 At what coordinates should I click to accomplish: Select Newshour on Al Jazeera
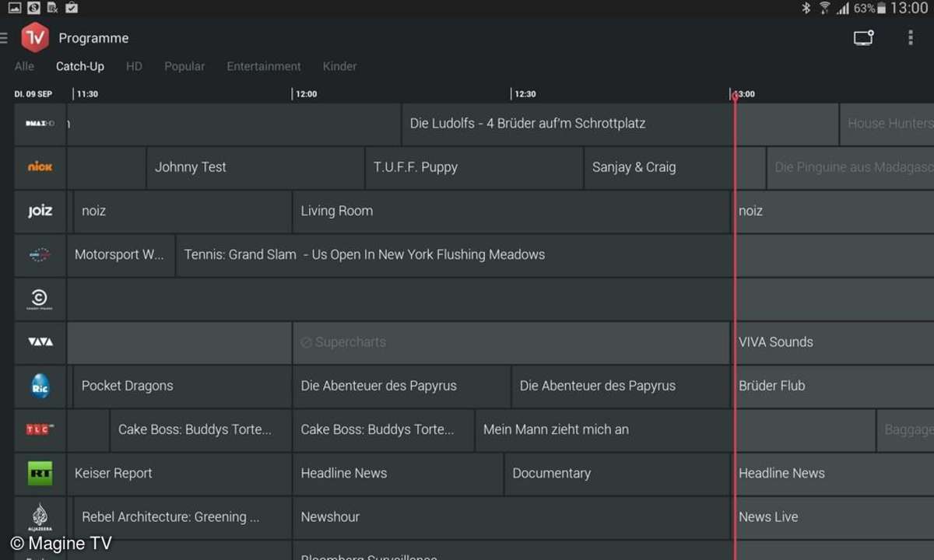click(x=511, y=517)
